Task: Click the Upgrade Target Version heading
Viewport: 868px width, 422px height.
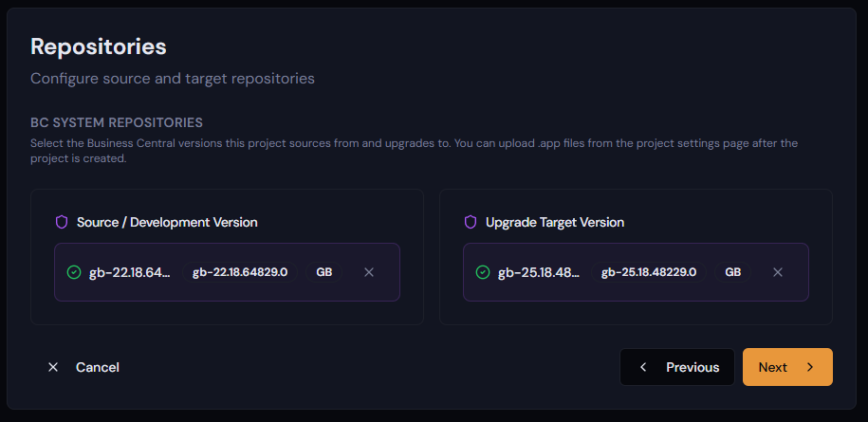Action: (555, 222)
